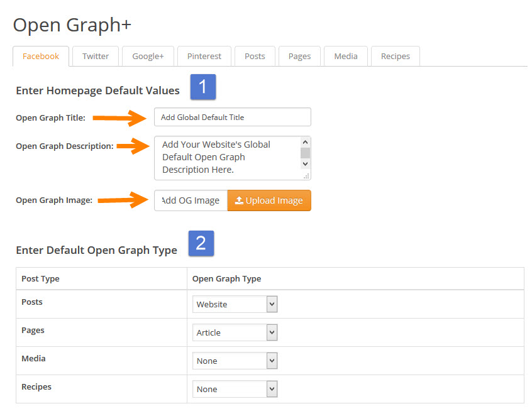
Task: Click the textarea resize grip handle
Action: click(306, 176)
